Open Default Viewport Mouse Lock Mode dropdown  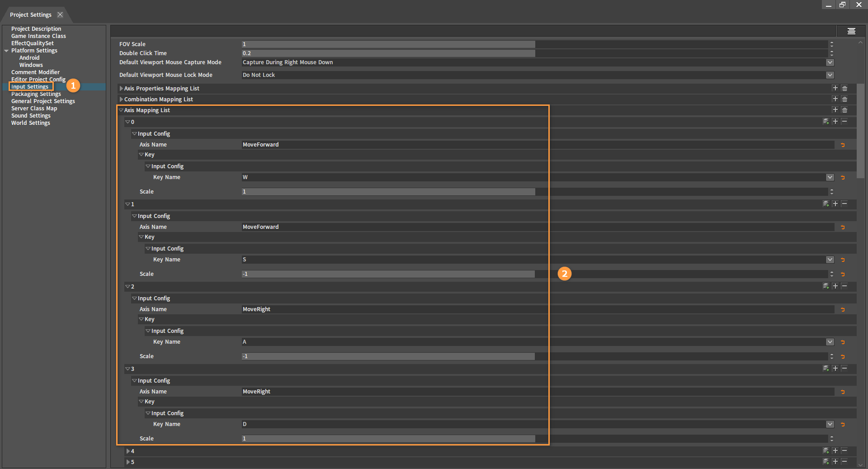pos(830,75)
